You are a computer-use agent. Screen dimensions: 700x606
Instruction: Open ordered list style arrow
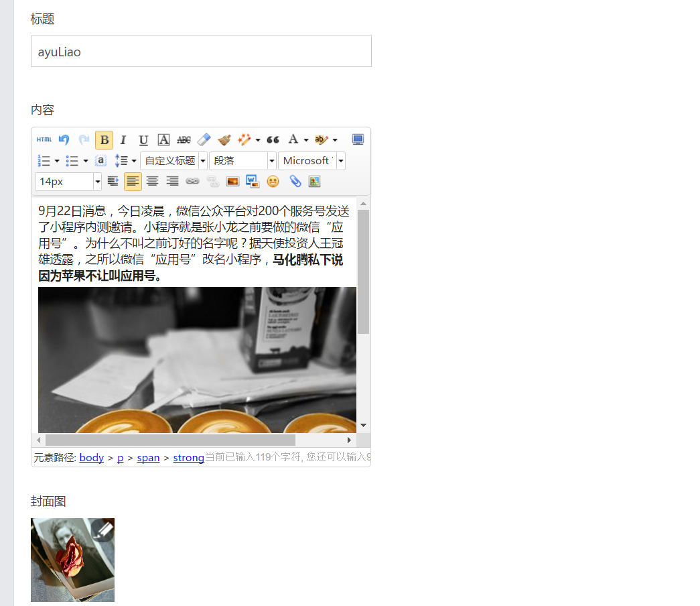pos(57,161)
